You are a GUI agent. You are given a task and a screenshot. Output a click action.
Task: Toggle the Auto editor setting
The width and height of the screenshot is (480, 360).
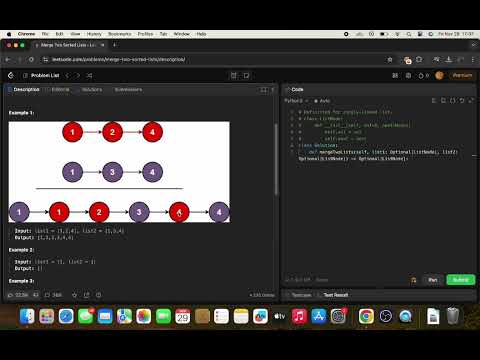pyautogui.click(x=322, y=101)
